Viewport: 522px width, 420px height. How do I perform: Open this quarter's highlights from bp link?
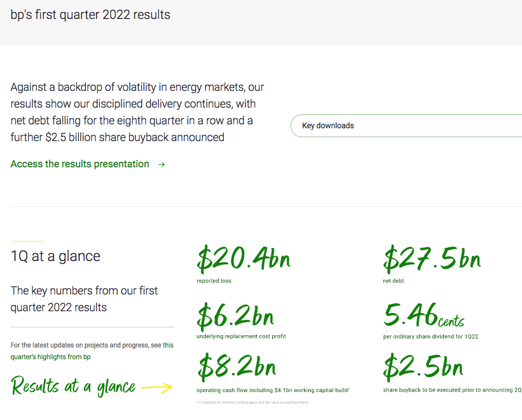[92, 351]
